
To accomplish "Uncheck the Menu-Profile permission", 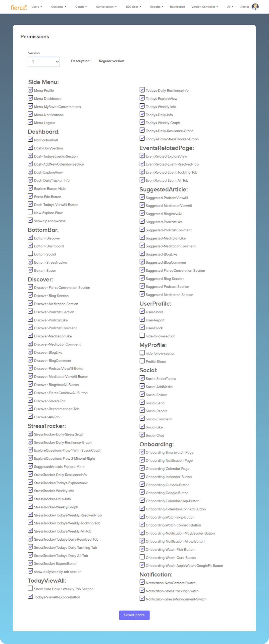I will (x=30, y=90).
